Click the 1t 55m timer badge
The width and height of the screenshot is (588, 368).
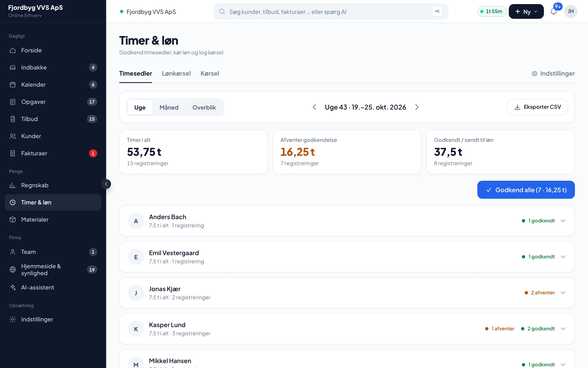pyautogui.click(x=492, y=11)
